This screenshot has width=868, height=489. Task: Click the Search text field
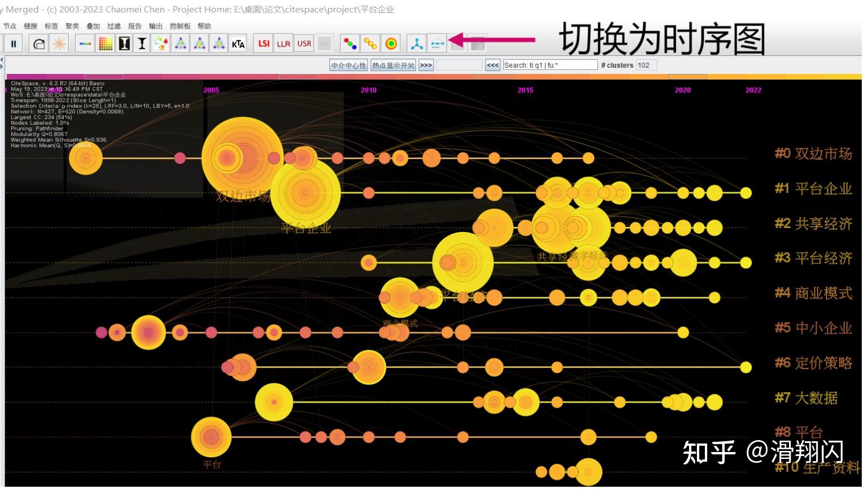550,65
